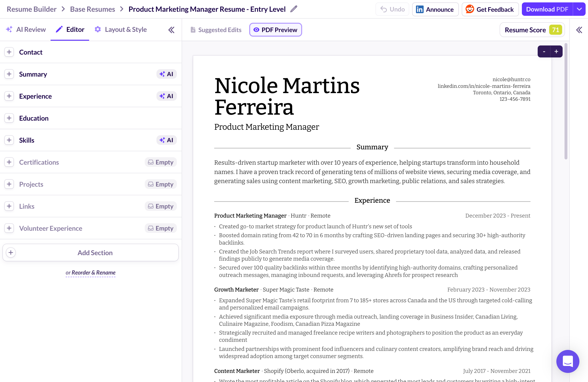Click the Reorder & Rename link
588x382 pixels.
[x=93, y=272]
